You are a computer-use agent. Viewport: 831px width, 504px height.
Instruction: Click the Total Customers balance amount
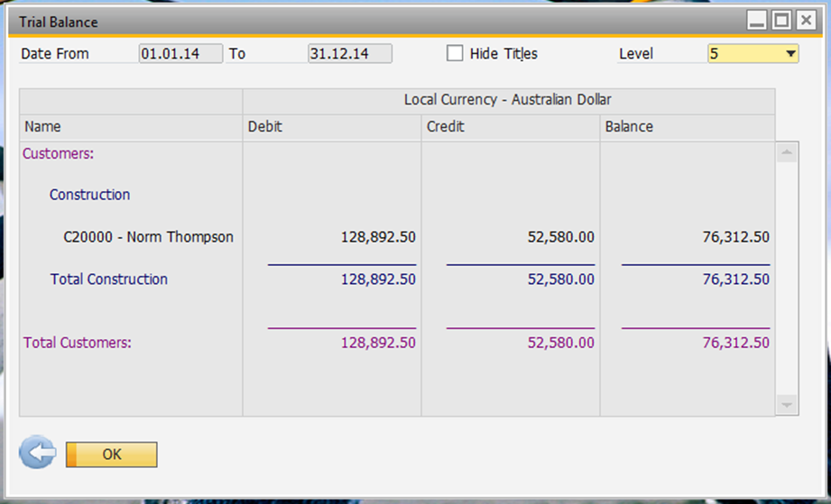[x=735, y=343]
